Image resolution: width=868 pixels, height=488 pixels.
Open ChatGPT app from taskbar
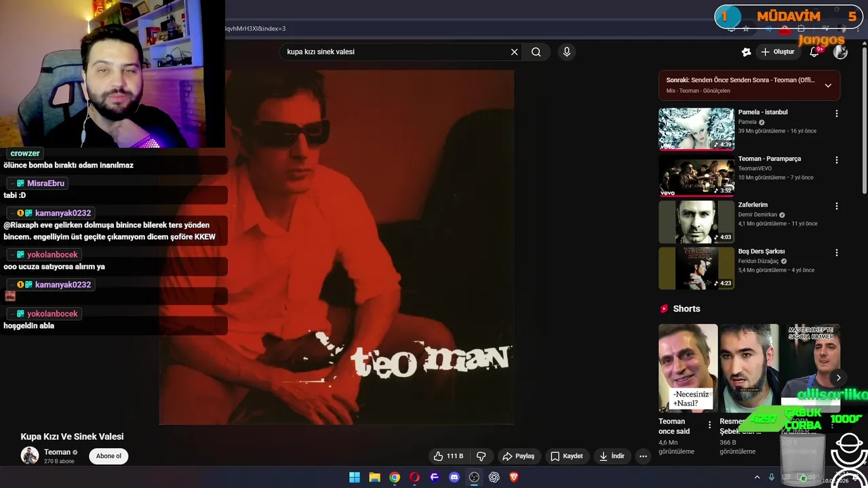[x=494, y=477]
